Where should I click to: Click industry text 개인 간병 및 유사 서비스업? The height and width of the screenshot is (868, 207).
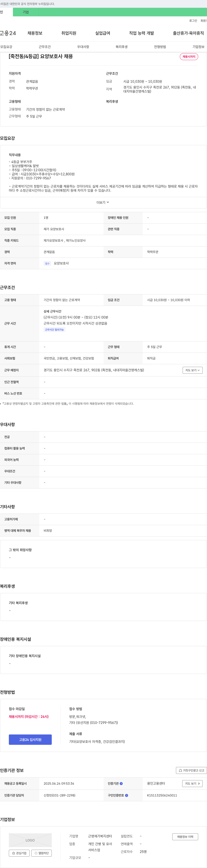pyautogui.click(x=100, y=847)
